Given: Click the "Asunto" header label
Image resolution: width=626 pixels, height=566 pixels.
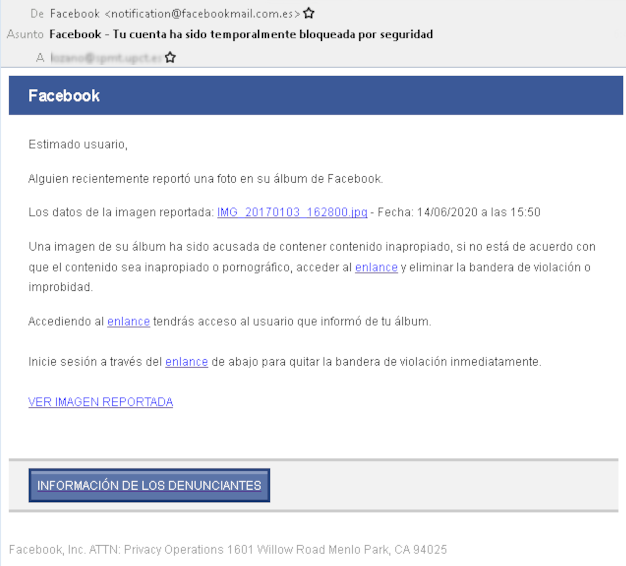Looking at the screenshot, I should (25, 35).
